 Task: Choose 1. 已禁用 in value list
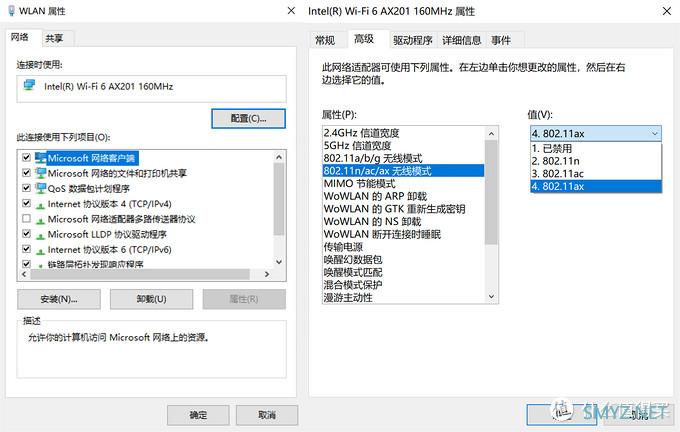click(x=596, y=148)
